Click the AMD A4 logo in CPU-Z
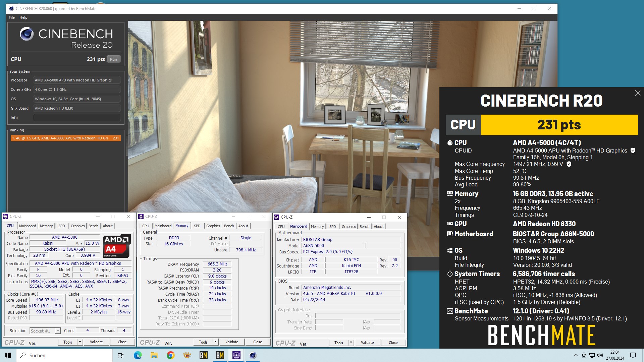The image size is (644, 362). [x=116, y=246]
